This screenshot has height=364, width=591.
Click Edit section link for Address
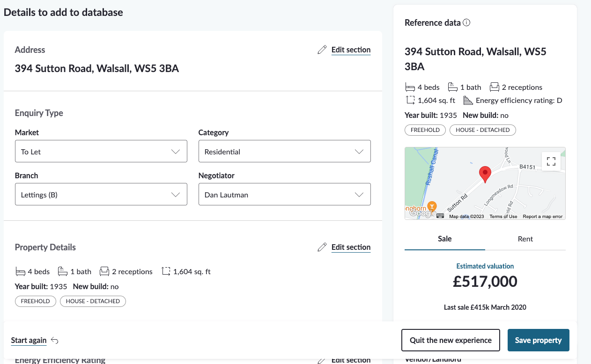pyautogui.click(x=351, y=50)
